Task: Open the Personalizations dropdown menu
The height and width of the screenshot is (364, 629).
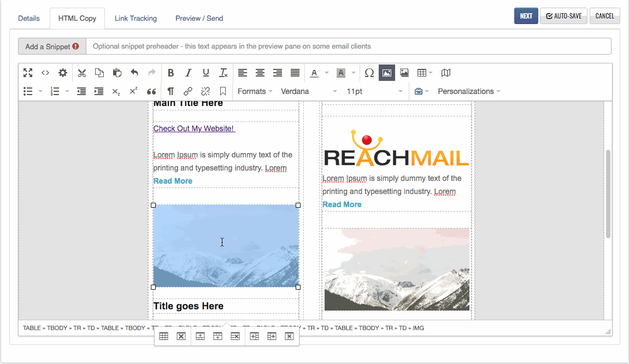Action: pos(469,91)
